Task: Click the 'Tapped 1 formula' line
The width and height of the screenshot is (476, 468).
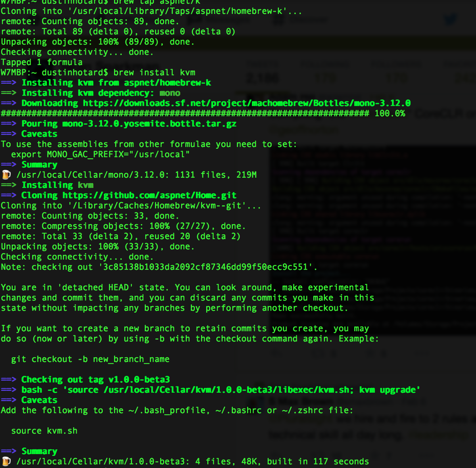Action: 42,62
